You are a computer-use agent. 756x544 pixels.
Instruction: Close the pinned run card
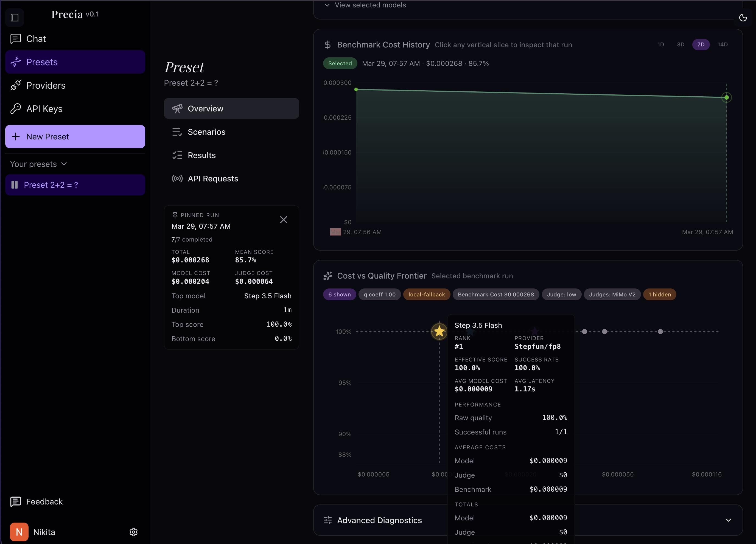point(283,220)
